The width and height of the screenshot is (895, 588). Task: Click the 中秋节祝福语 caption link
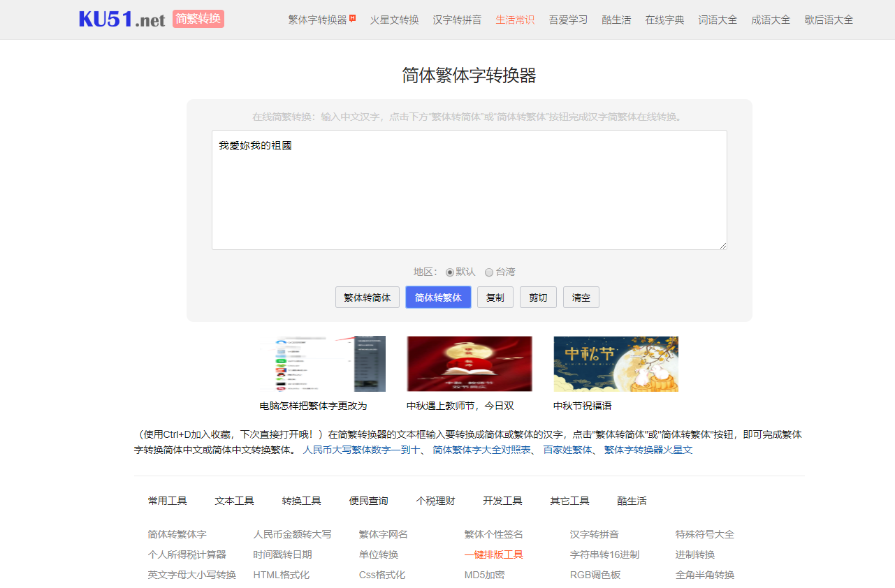pyautogui.click(x=583, y=406)
